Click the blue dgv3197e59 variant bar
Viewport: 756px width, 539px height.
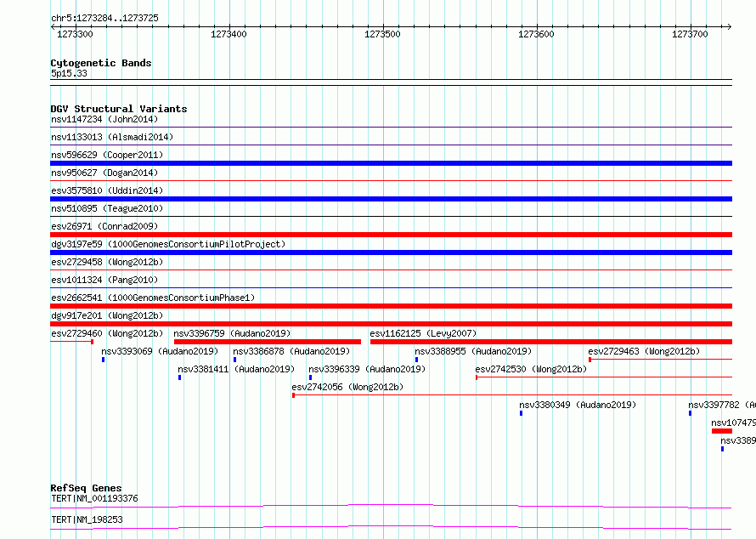click(x=391, y=252)
